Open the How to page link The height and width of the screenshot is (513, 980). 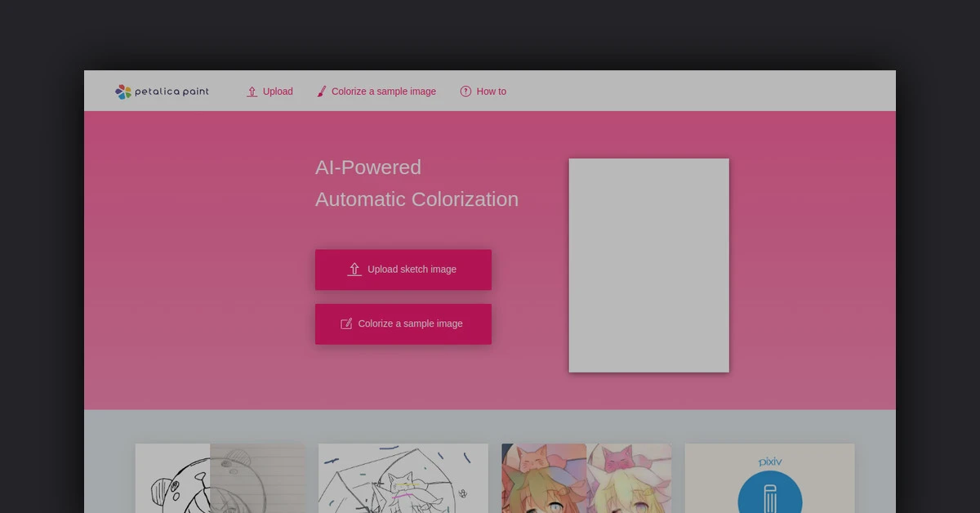coord(491,91)
